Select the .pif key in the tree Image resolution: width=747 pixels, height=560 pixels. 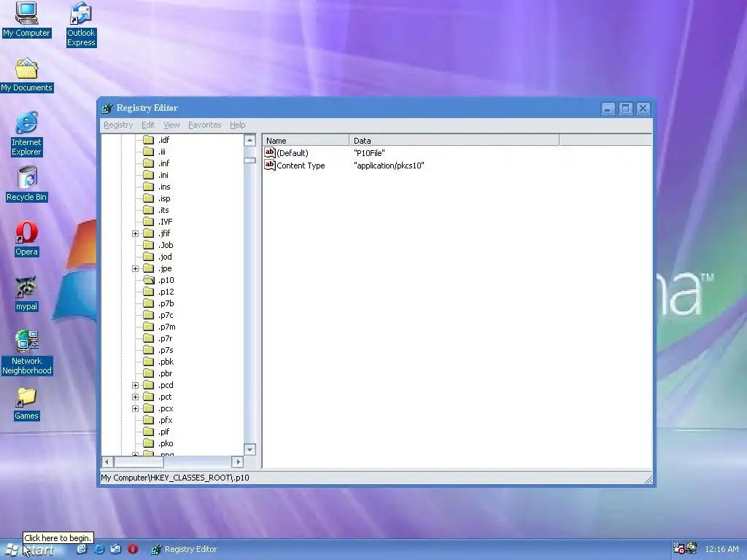point(164,432)
